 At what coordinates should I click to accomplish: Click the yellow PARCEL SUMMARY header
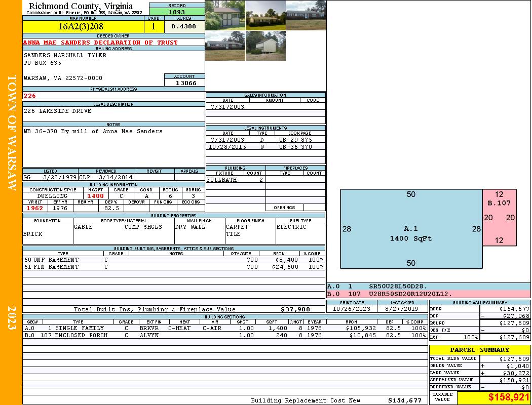[x=479, y=350]
